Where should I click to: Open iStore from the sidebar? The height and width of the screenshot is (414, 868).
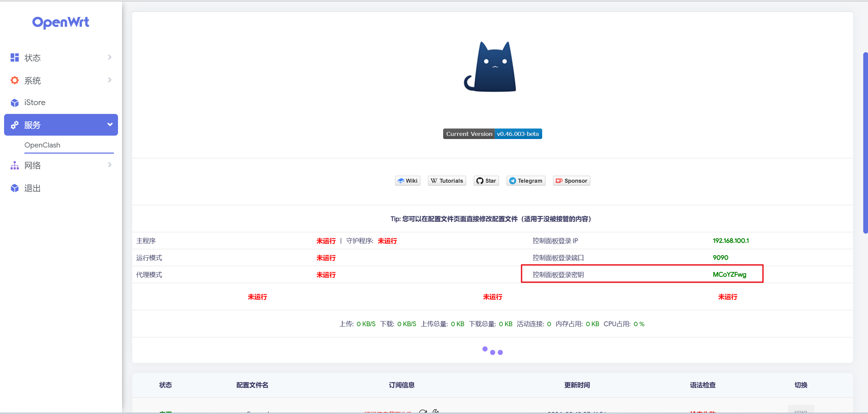tap(35, 102)
